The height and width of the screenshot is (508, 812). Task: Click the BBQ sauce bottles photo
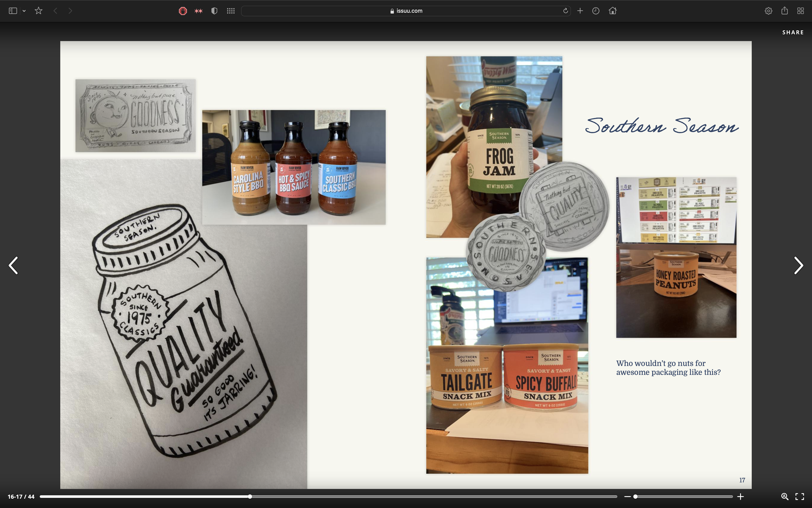(294, 167)
